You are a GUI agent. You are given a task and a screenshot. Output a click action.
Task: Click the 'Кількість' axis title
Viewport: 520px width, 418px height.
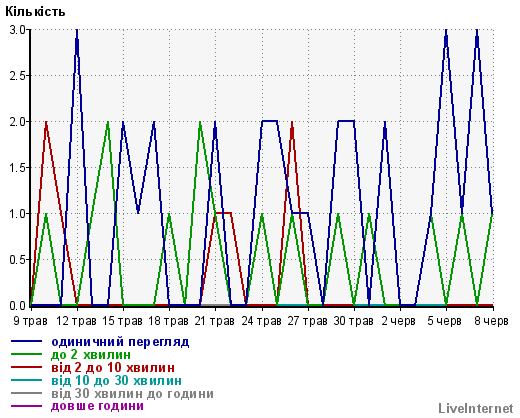(x=35, y=12)
